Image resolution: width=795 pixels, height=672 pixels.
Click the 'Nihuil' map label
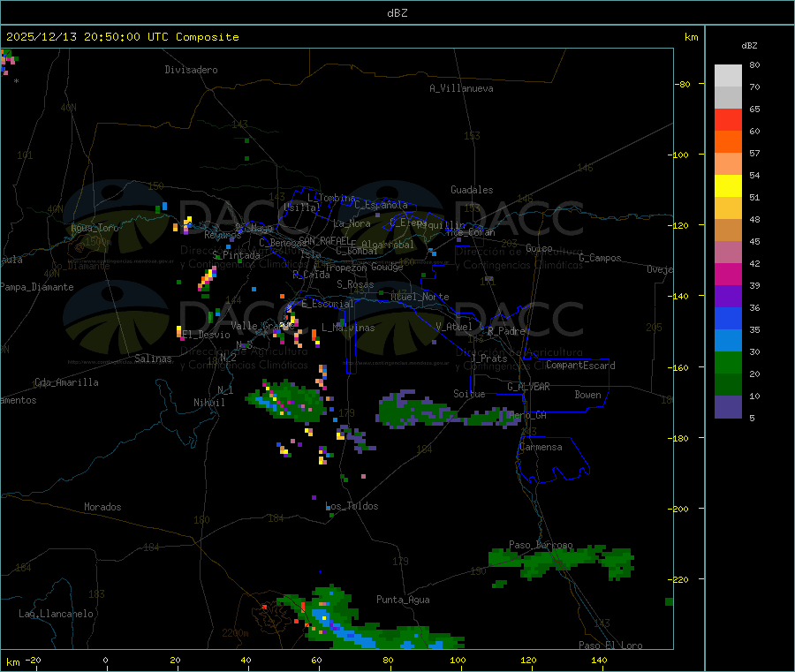click(x=209, y=403)
